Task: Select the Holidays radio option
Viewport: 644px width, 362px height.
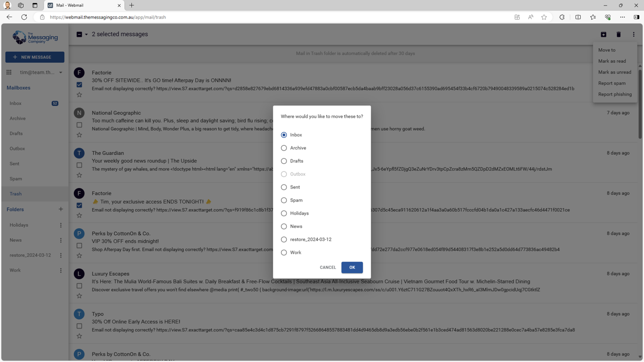Action: tap(284, 213)
